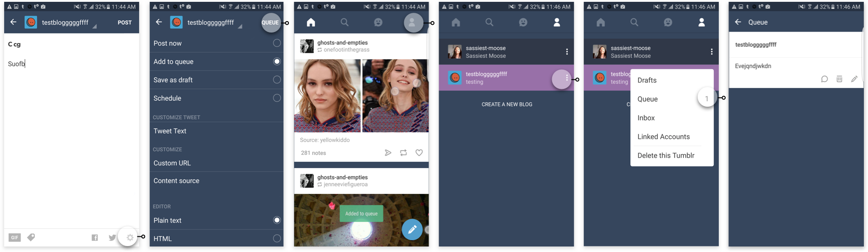Select the Add to queue radio option
The width and height of the screenshot is (868, 252).
coord(277,61)
